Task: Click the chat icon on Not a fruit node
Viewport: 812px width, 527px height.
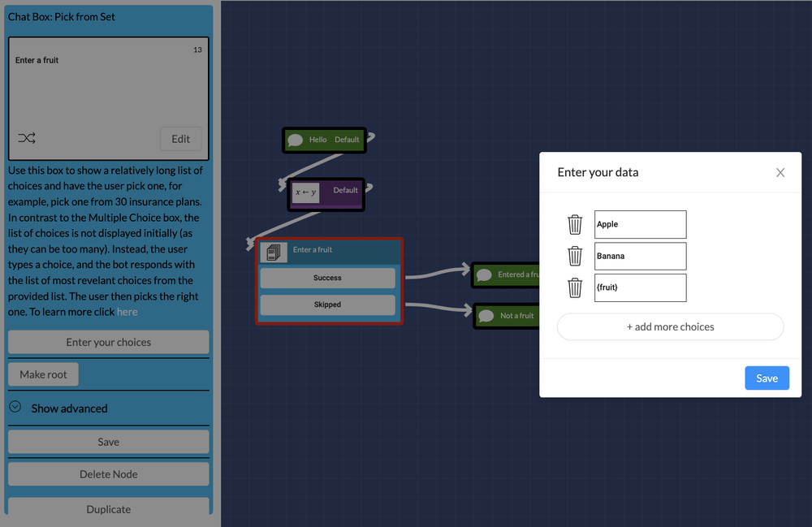Action: click(486, 317)
